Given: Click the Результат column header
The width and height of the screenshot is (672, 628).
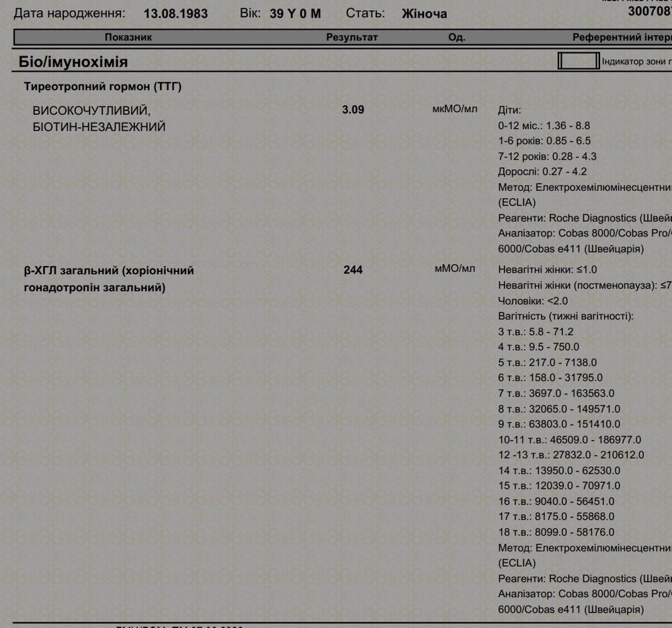Looking at the screenshot, I should point(352,38).
